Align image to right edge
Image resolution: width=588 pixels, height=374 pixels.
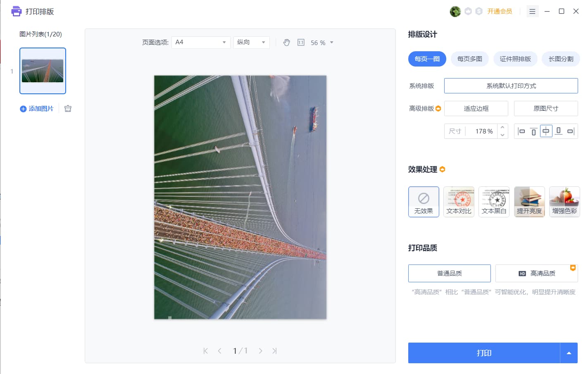[571, 131]
